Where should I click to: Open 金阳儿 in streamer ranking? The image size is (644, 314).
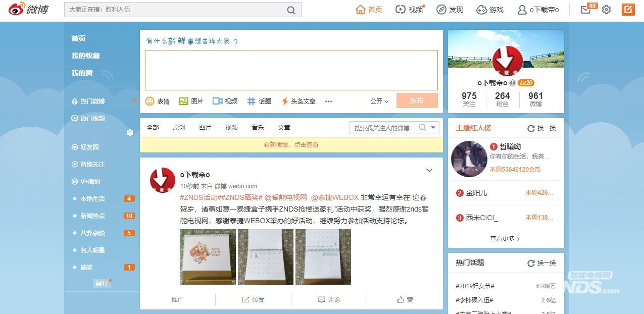477,193
